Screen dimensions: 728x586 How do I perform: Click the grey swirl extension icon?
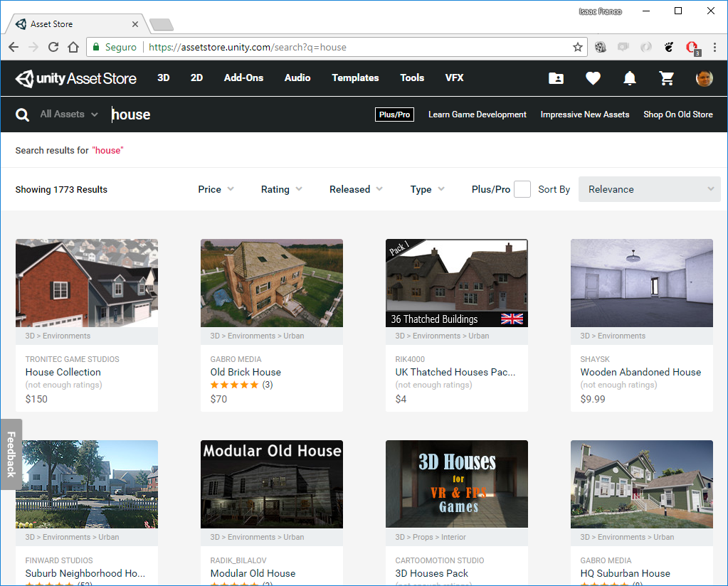pos(646,47)
